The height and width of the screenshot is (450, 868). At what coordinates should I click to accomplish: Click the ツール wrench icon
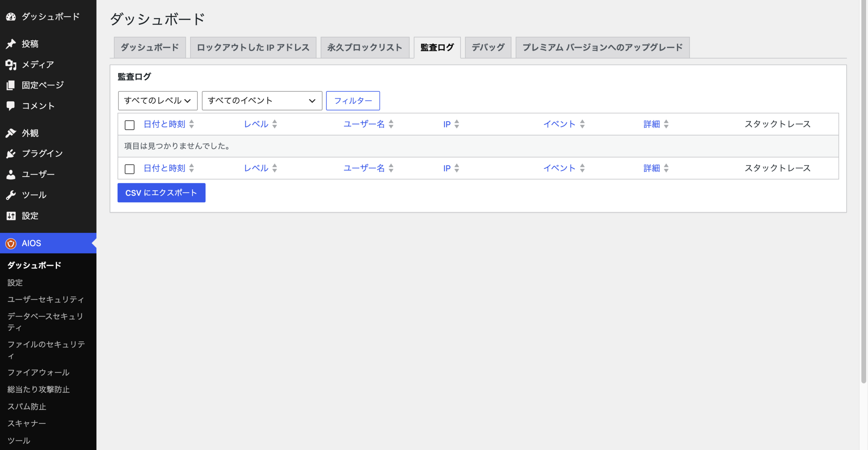[x=11, y=195]
